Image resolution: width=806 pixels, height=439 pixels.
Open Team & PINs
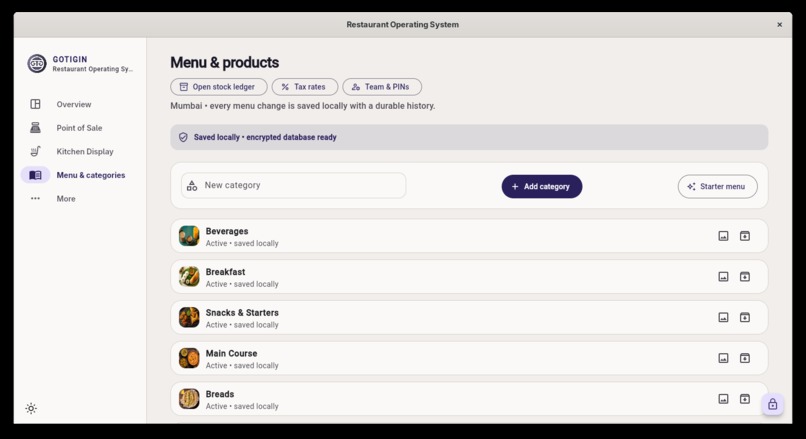coord(382,87)
